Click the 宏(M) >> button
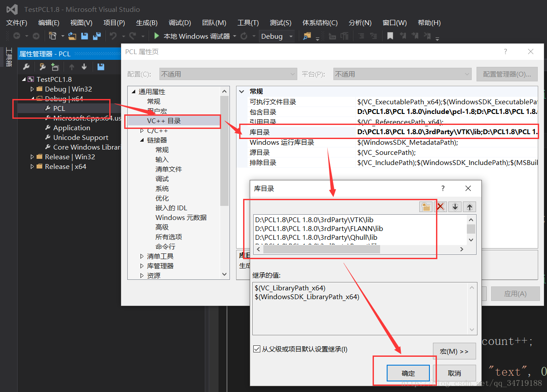The image size is (547, 392). click(x=455, y=352)
